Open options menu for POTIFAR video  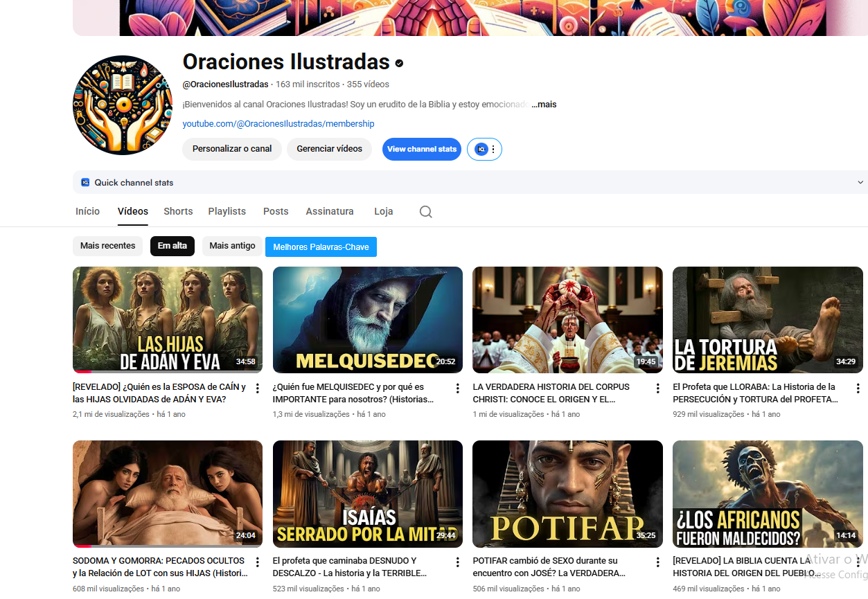coord(658,562)
